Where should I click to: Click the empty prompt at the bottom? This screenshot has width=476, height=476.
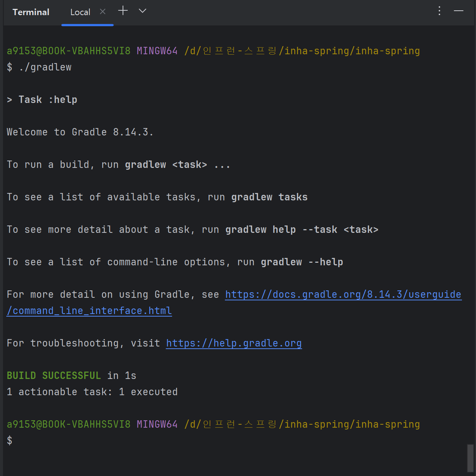pyautogui.click(x=10, y=441)
